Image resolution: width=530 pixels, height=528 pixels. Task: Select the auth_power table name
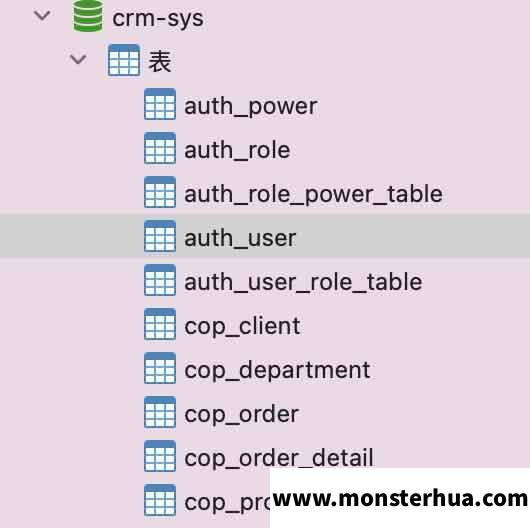click(250, 107)
